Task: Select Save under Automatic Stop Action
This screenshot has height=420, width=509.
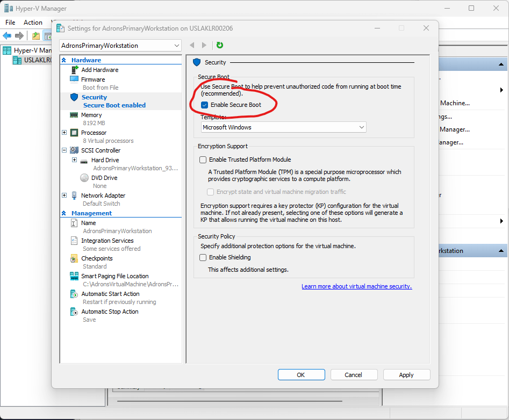Action: (89, 320)
